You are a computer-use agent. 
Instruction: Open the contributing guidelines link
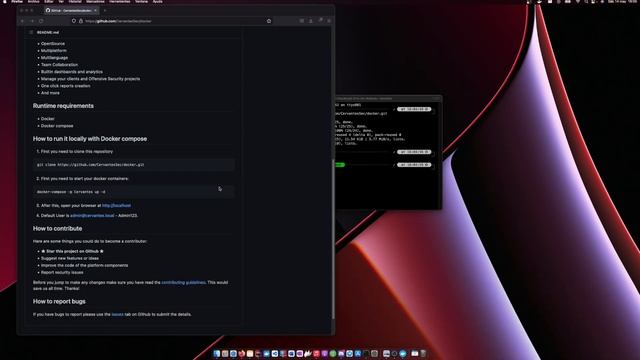click(183, 282)
